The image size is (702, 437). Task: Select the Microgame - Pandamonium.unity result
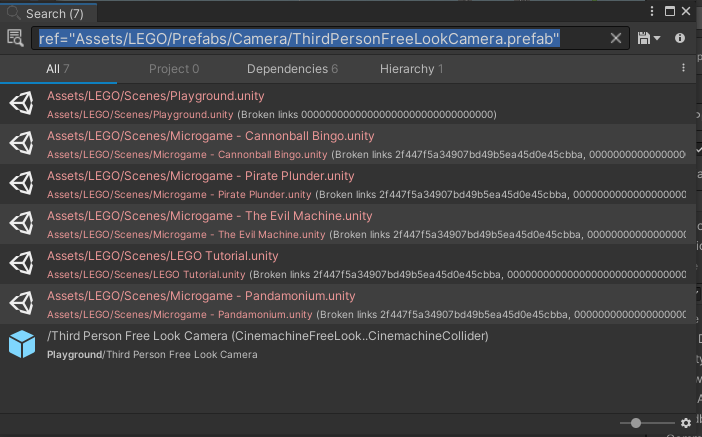click(x=201, y=296)
